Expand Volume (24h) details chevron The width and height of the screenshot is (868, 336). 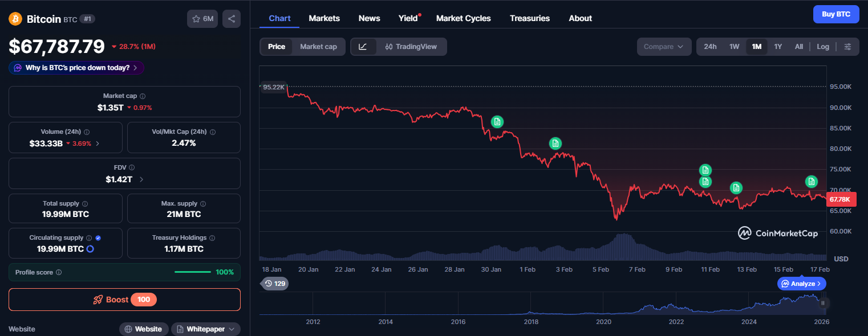click(x=98, y=144)
